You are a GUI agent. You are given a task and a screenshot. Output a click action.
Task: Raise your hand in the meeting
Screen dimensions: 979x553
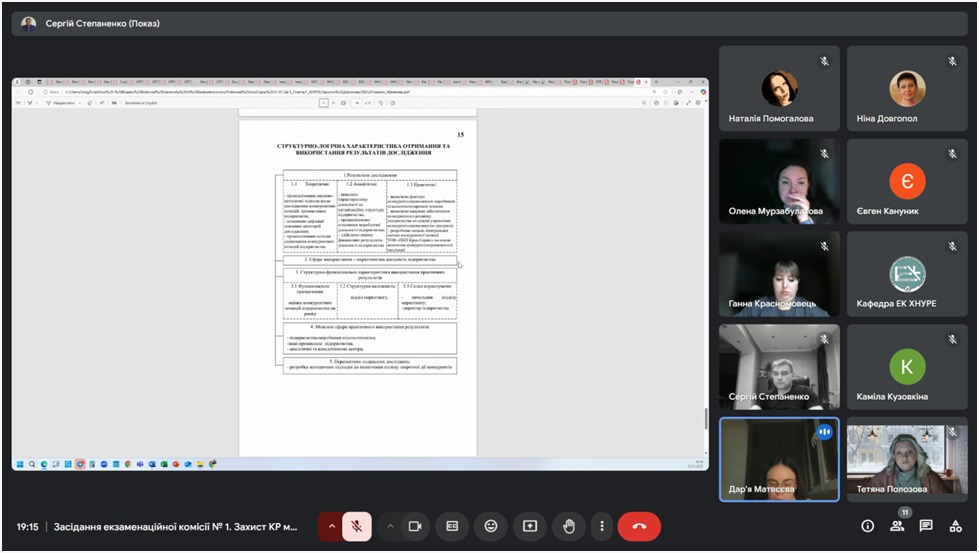568,526
